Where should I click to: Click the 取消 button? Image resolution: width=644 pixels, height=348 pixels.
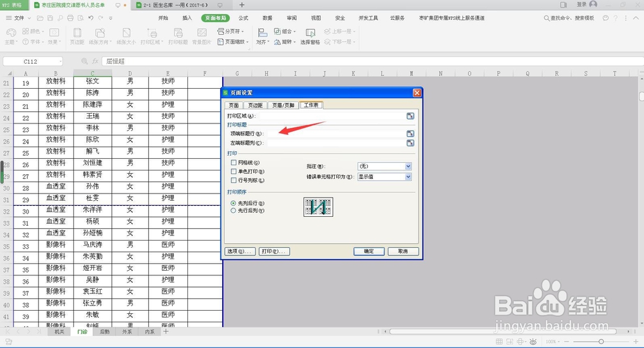click(403, 251)
